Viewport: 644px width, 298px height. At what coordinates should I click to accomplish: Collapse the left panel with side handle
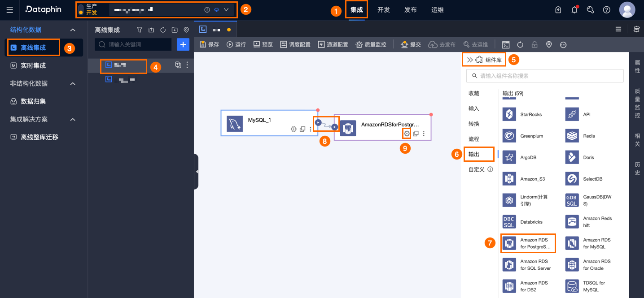click(x=196, y=172)
